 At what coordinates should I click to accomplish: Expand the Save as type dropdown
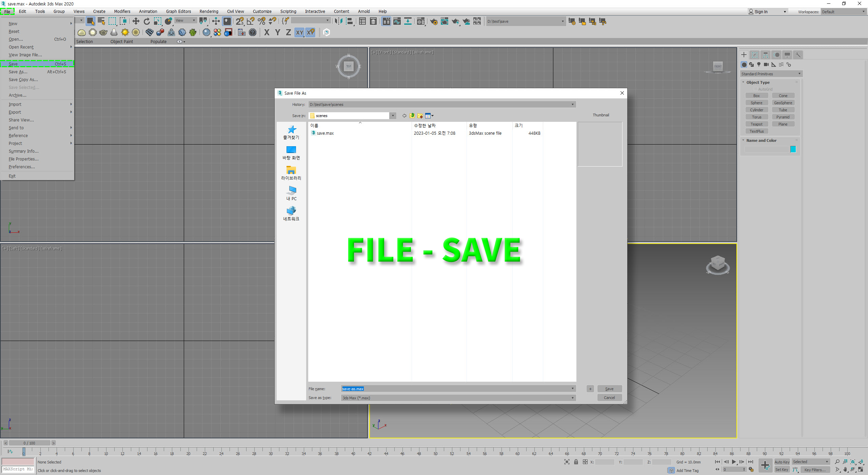[x=573, y=398]
